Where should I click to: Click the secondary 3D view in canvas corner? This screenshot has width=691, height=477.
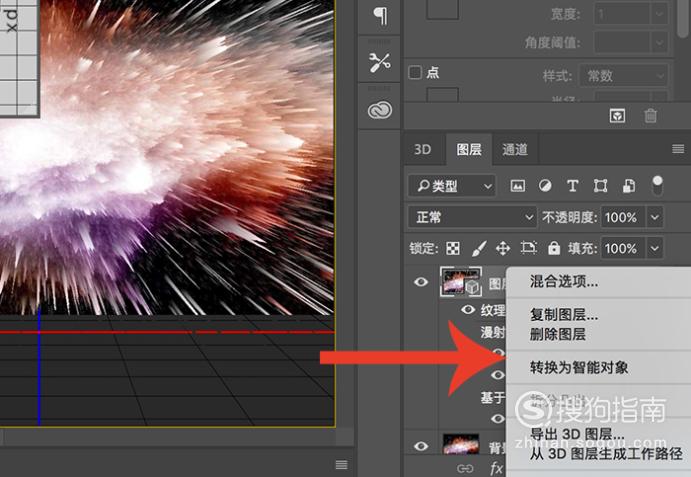19,58
